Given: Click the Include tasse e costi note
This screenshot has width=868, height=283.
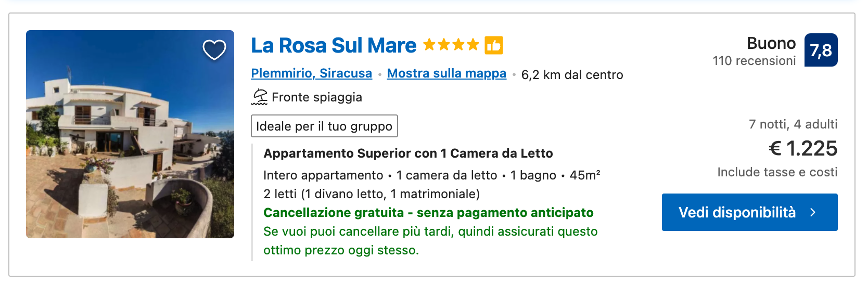Looking at the screenshot, I should tap(777, 172).
